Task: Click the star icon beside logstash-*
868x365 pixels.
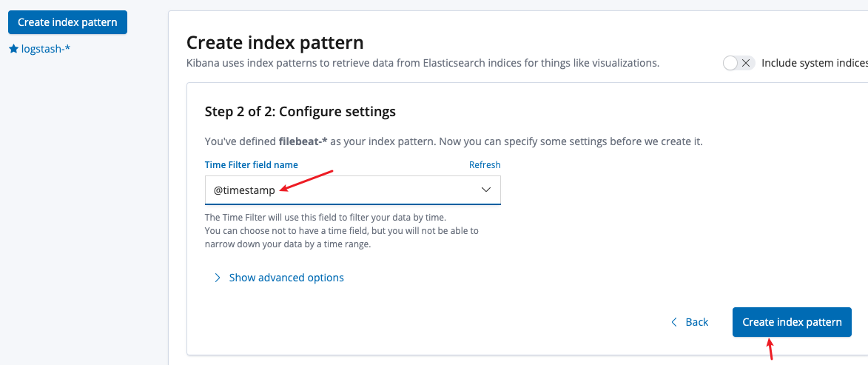Action: pyautogui.click(x=14, y=50)
